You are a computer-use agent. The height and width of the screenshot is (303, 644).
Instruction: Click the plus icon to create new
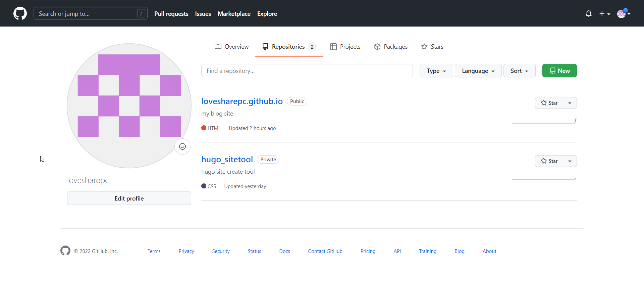(604, 14)
